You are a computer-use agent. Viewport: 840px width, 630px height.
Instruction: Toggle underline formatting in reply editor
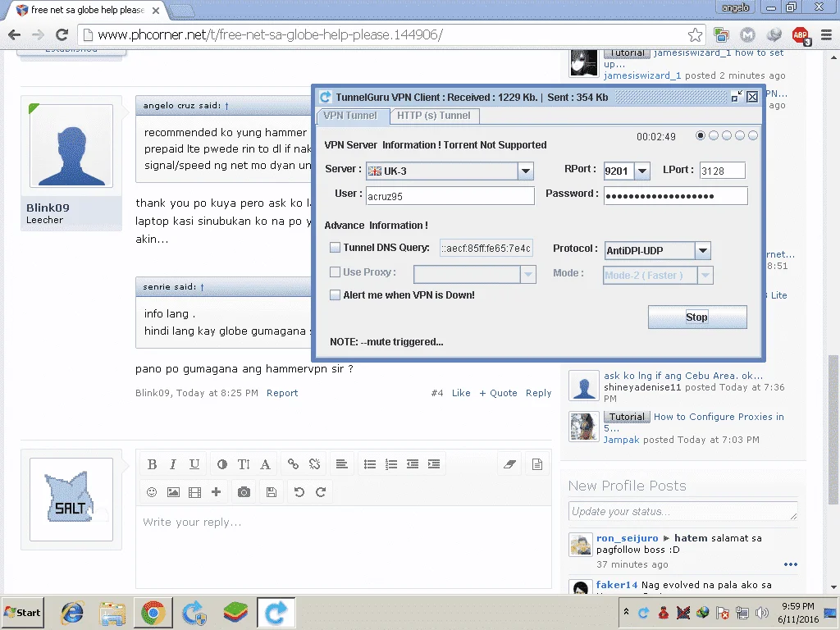194,464
